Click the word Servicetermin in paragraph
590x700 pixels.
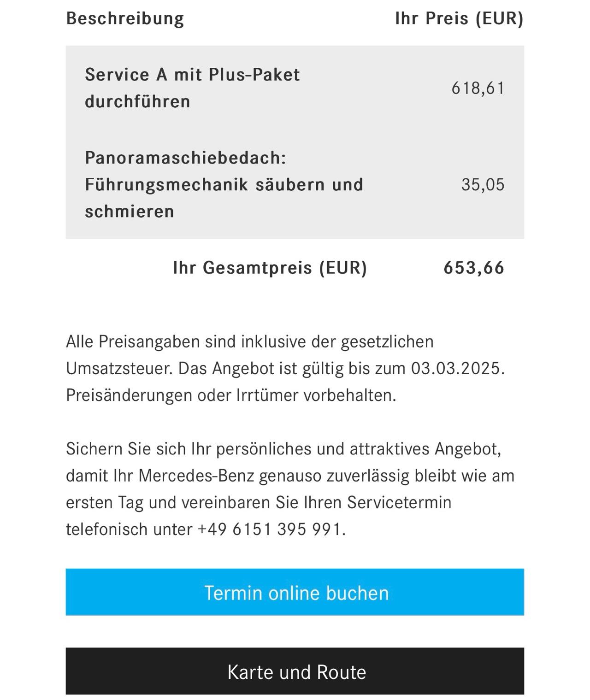pyautogui.click(x=399, y=502)
